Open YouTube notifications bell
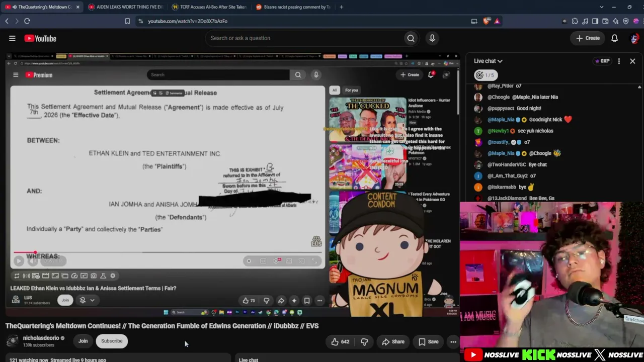 pyautogui.click(x=614, y=38)
